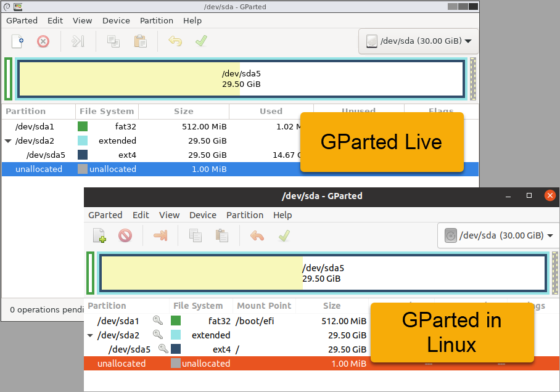Click dark blue ext4 swatch in front window
The width and height of the screenshot is (560, 392).
click(176, 349)
